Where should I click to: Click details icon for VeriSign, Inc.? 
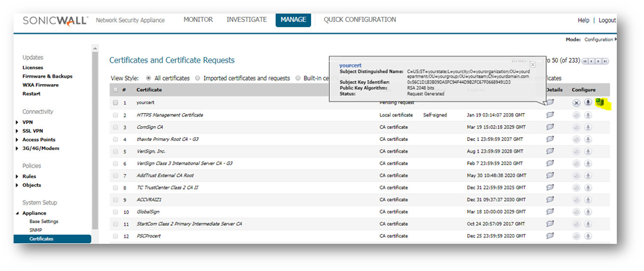(550, 151)
